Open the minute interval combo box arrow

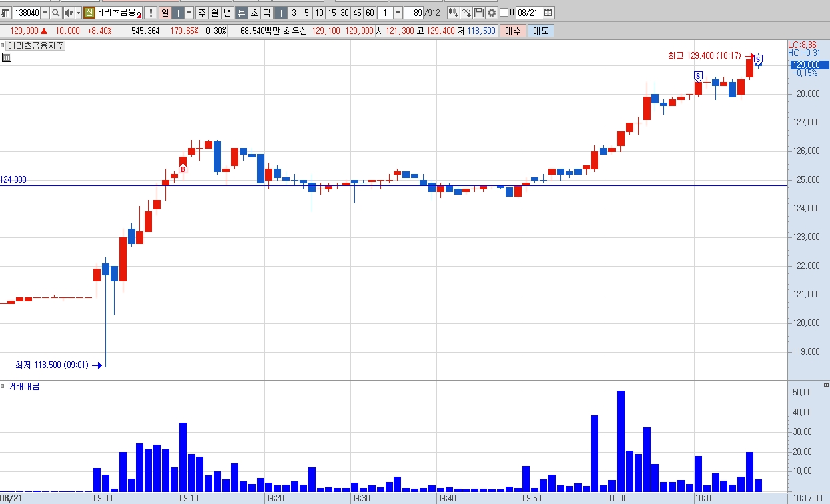click(x=398, y=13)
